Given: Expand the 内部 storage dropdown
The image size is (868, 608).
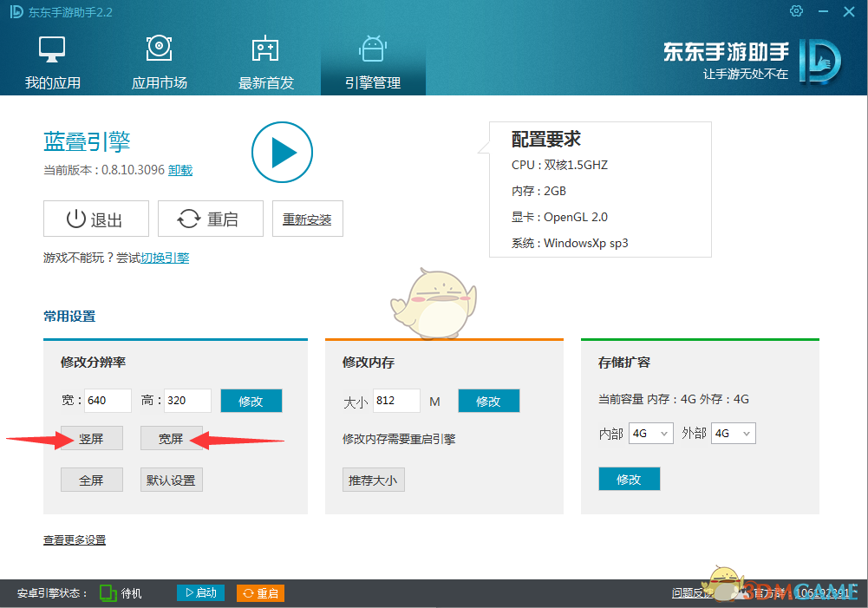Looking at the screenshot, I should point(651,433).
